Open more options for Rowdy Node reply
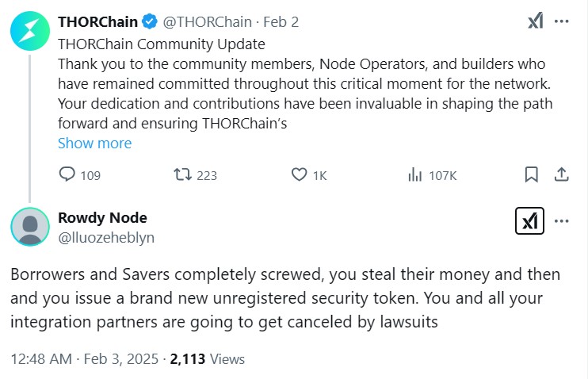The height and width of the screenshot is (379, 588). pyautogui.click(x=562, y=221)
